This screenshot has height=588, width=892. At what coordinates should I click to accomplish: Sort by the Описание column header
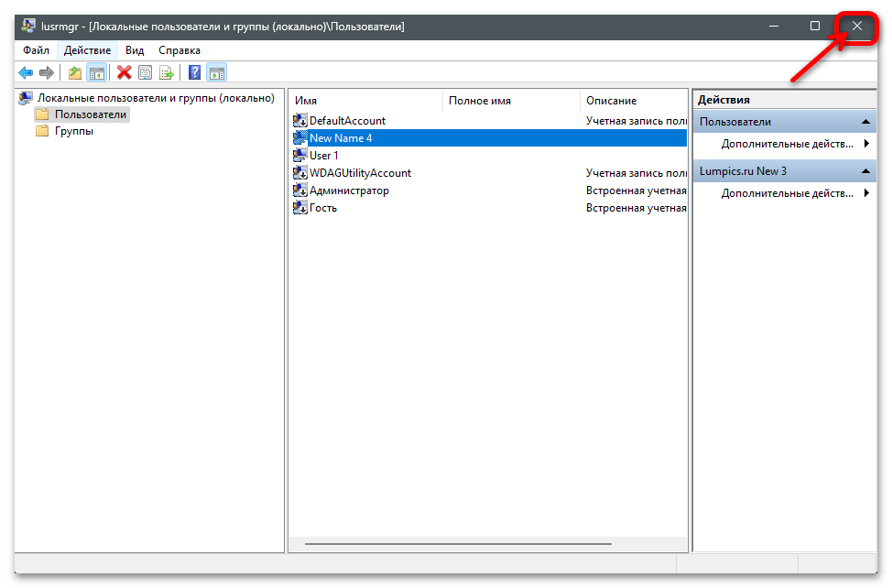(x=634, y=101)
